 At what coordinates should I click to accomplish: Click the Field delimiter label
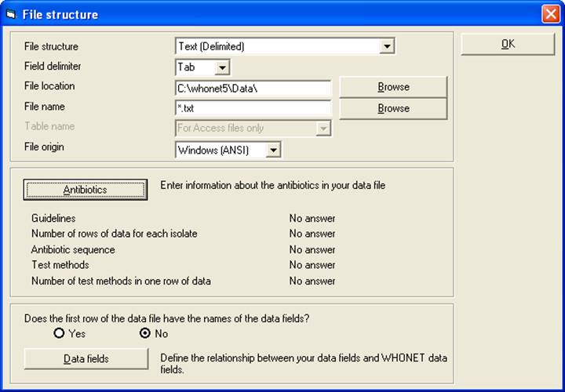point(53,66)
